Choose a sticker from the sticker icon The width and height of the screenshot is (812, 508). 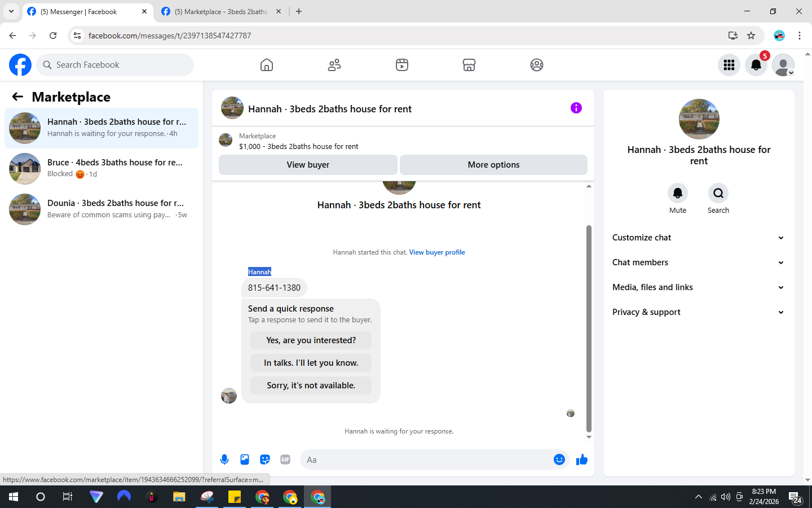point(265,459)
